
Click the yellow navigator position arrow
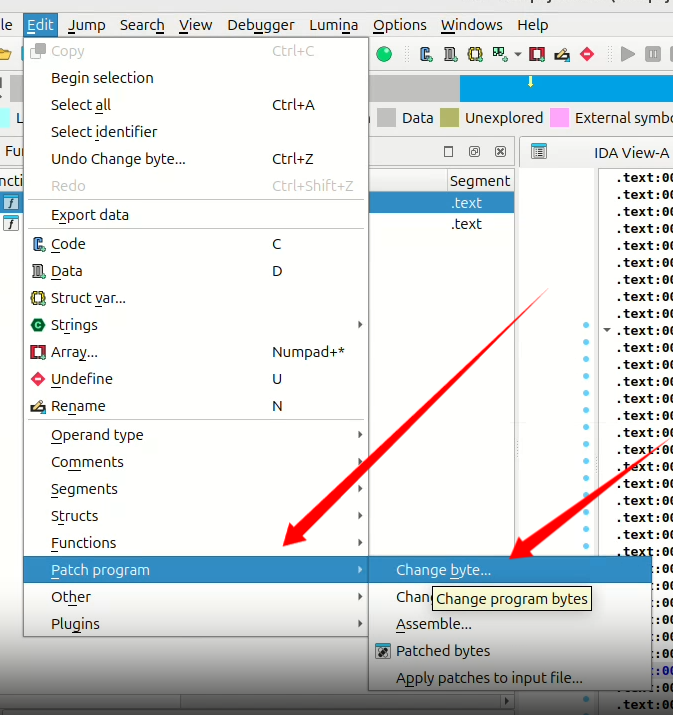[530, 82]
